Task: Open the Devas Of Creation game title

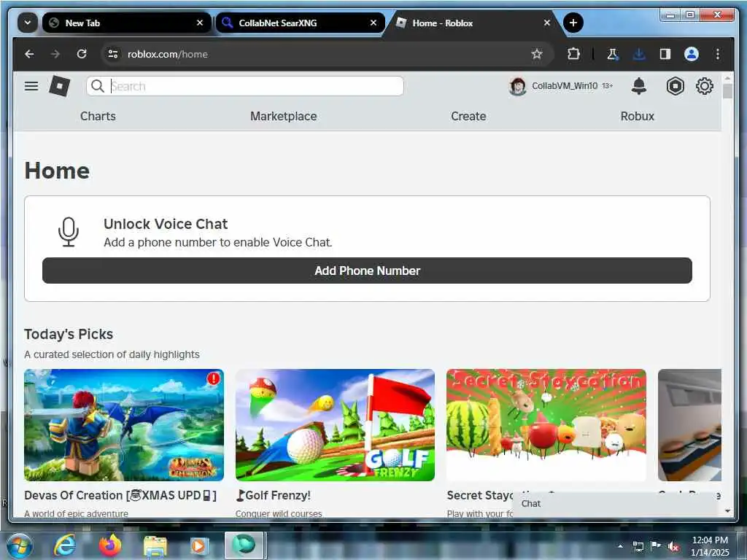Action: coord(120,495)
